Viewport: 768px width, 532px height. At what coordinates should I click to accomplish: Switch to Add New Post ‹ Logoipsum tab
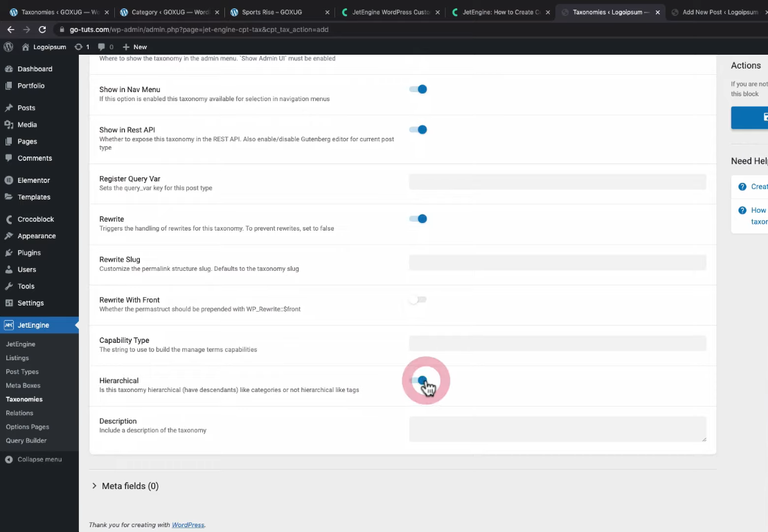click(x=715, y=12)
